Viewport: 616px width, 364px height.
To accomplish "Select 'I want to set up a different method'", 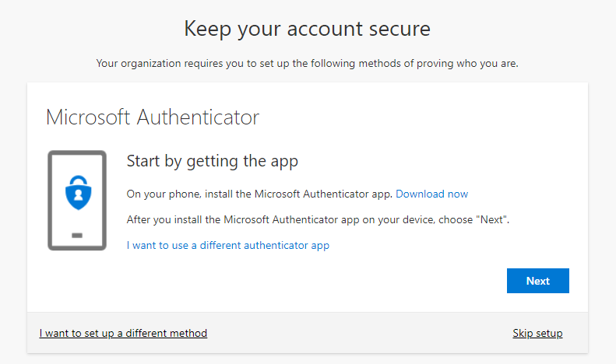I will point(123,333).
